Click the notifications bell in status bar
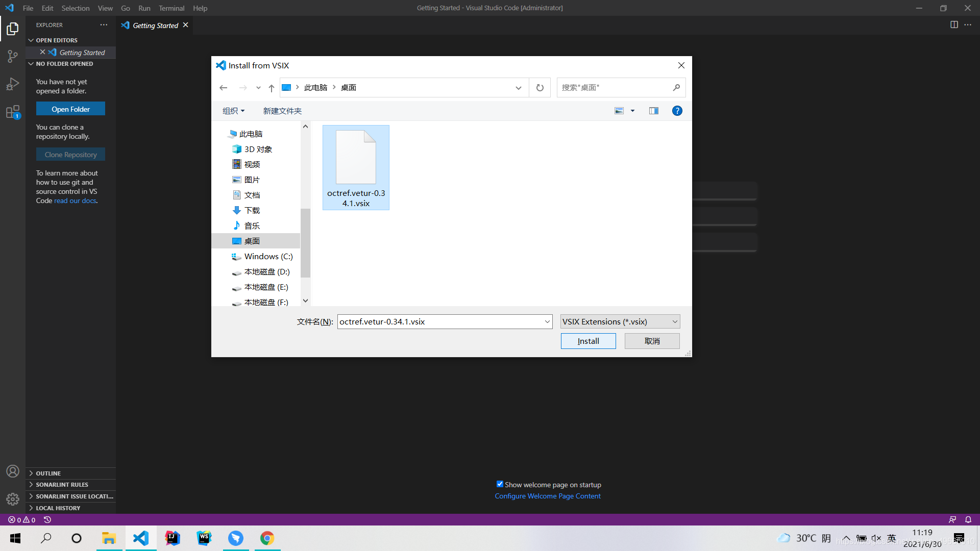The width and height of the screenshot is (980, 551). click(968, 519)
